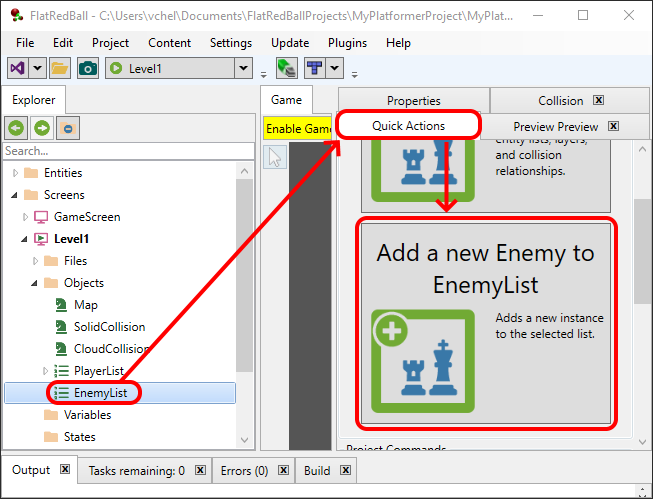Expand the Entities folder in tree
This screenshot has height=499, width=653.
point(15,173)
